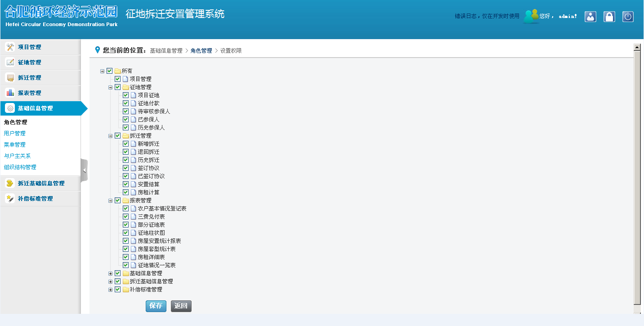
Task: Uncheck the 退回拆迁 checkbox
Action: coord(126,152)
